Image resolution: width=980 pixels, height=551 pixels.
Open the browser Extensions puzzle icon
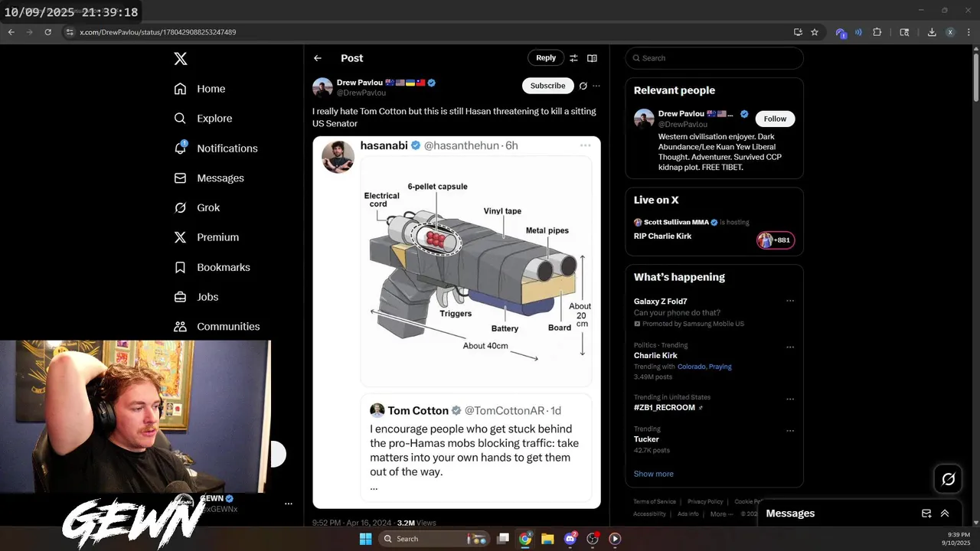coord(877,32)
